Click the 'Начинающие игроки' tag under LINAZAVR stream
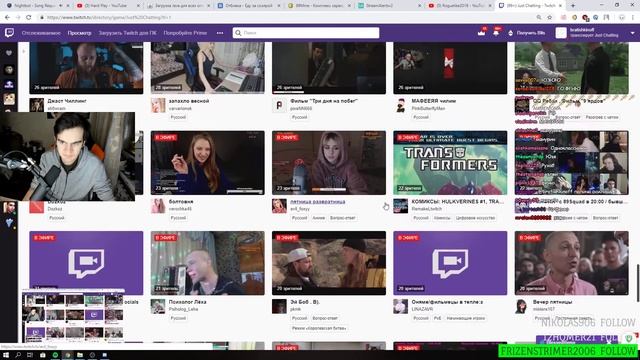 pyautogui.click(x=465, y=318)
